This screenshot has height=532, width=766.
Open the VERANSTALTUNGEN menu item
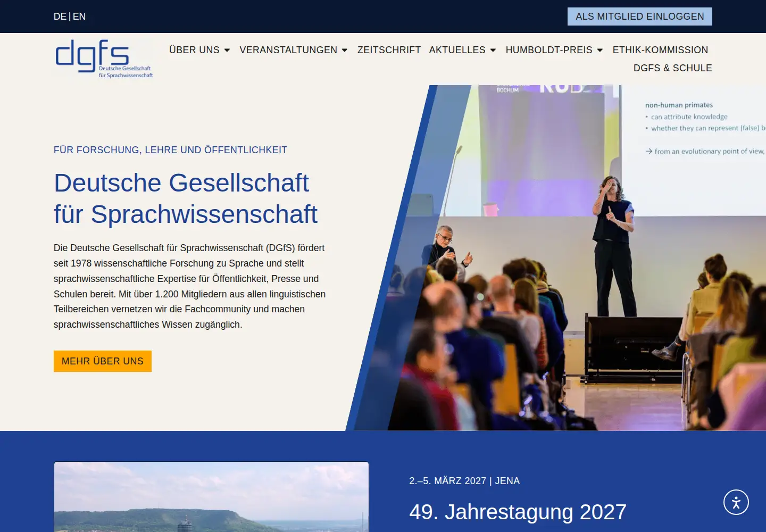[x=288, y=50]
